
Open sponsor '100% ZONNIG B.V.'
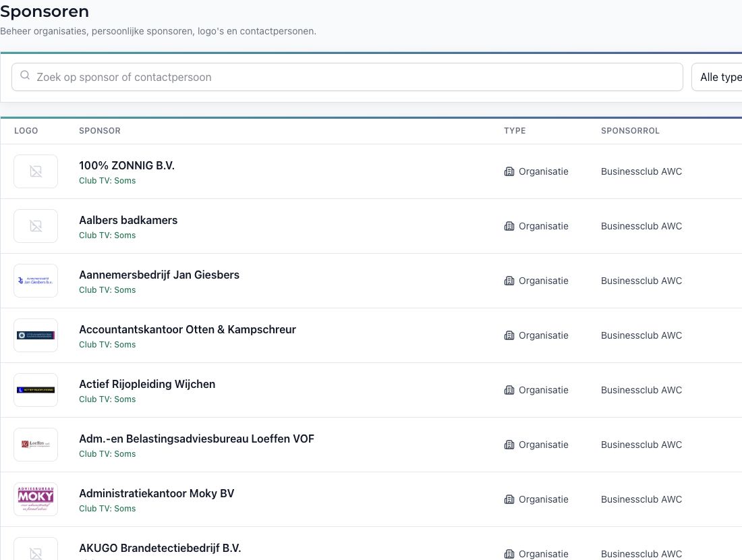coord(127,166)
